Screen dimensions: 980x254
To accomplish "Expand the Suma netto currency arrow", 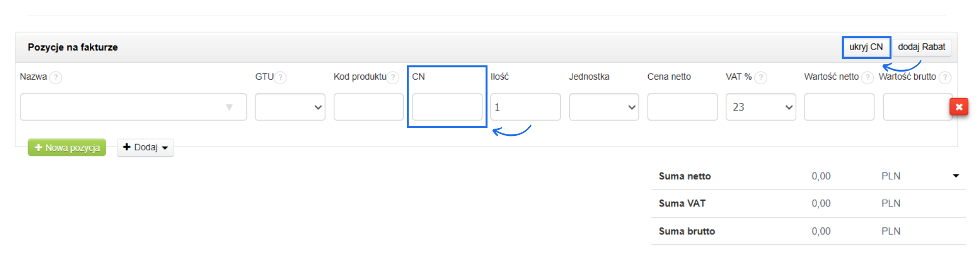I will click(x=955, y=176).
